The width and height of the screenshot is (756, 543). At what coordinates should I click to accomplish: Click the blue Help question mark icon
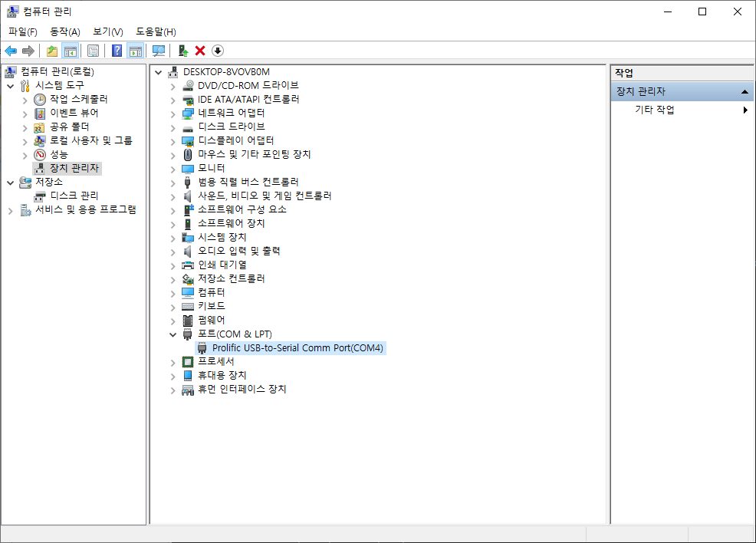click(x=117, y=51)
